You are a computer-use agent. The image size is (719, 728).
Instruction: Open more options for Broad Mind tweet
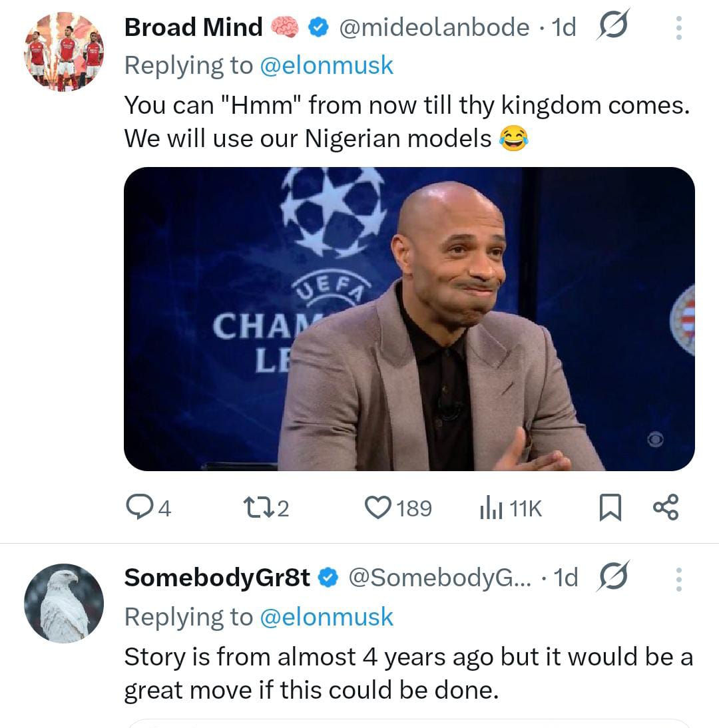click(x=678, y=27)
